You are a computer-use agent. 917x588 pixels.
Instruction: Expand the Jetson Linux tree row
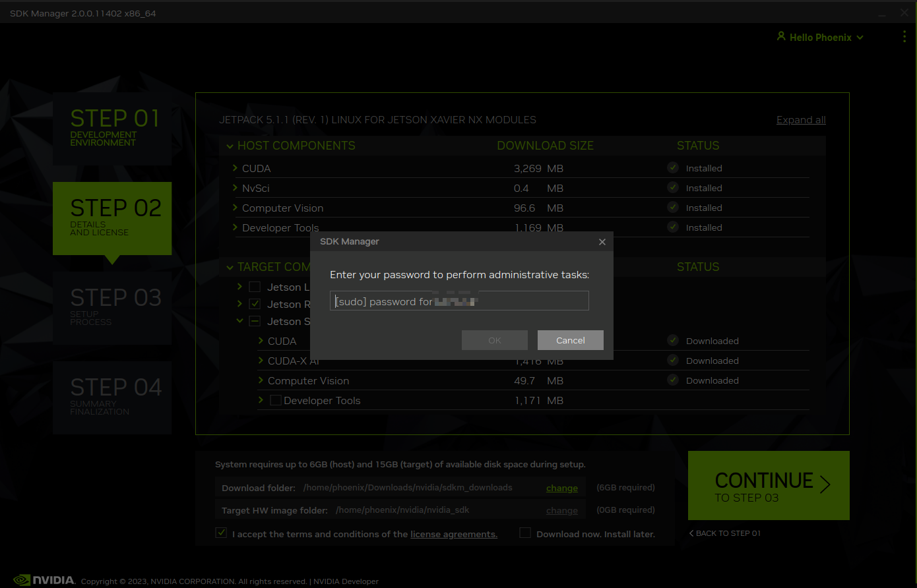[x=239, y=287]
